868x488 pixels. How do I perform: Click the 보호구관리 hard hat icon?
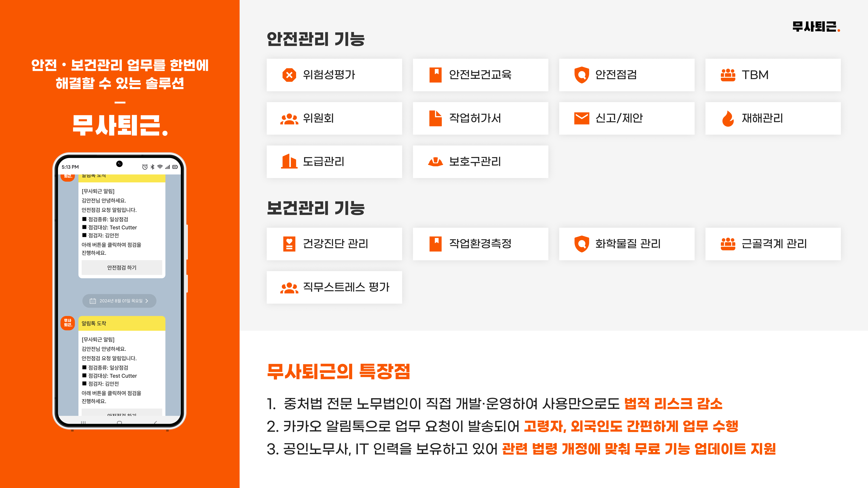click(x=435, y=162)
